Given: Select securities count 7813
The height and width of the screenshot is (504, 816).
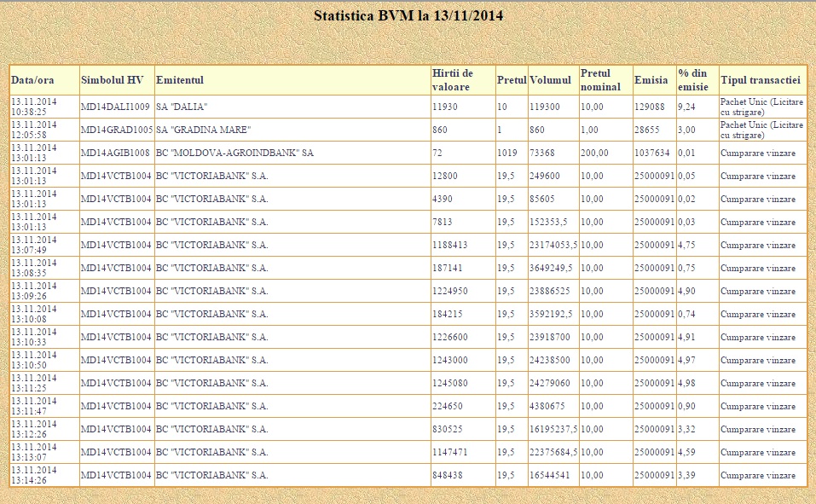Looking at the screenshot, I should click(x=443, y=222).
